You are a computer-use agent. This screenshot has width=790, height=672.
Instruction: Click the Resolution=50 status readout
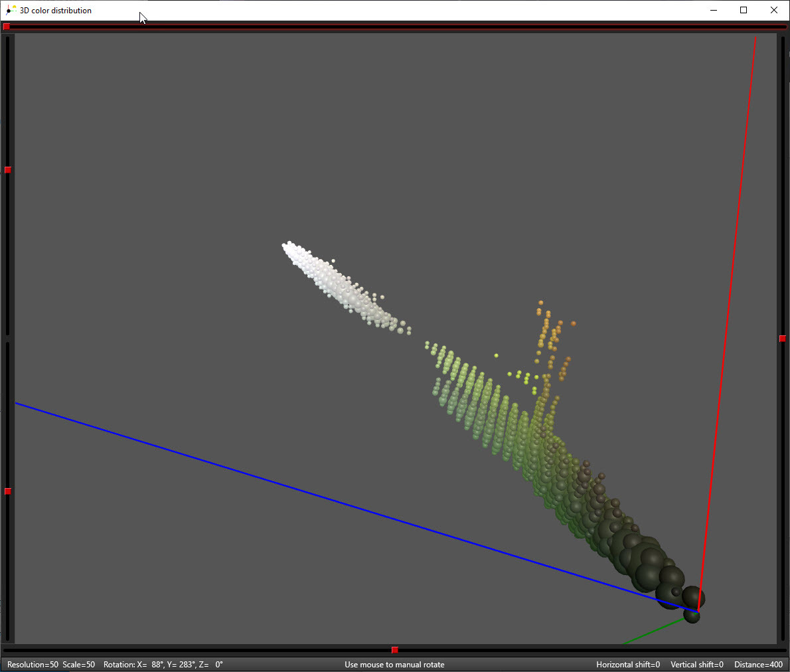pos(33,665)
